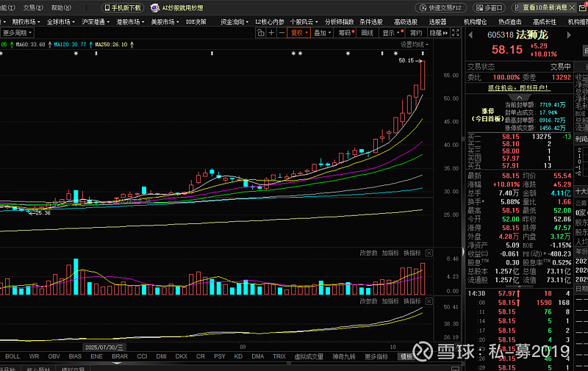This screenshot has width=588, height=371.
Task: Open 高级选股 menu item
Action: 406,22
